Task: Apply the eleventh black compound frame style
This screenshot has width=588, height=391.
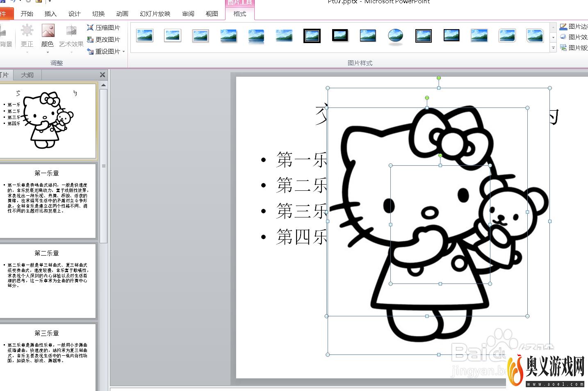Action: tap(424, 36)
